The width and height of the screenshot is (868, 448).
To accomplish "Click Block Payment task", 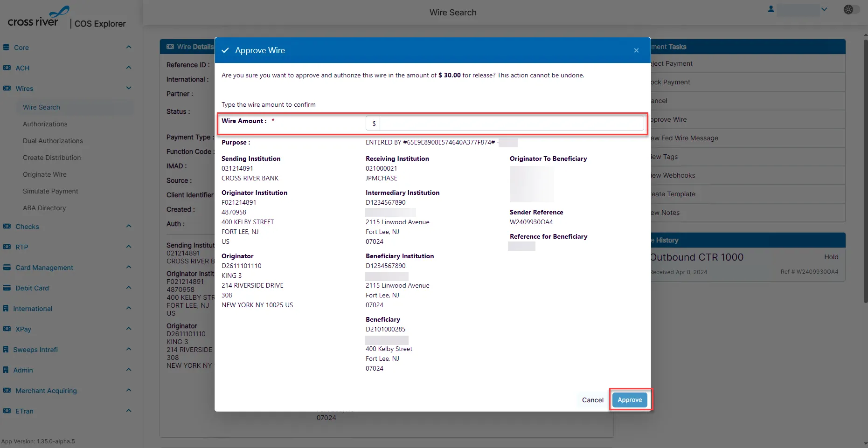I will (748, 82).
